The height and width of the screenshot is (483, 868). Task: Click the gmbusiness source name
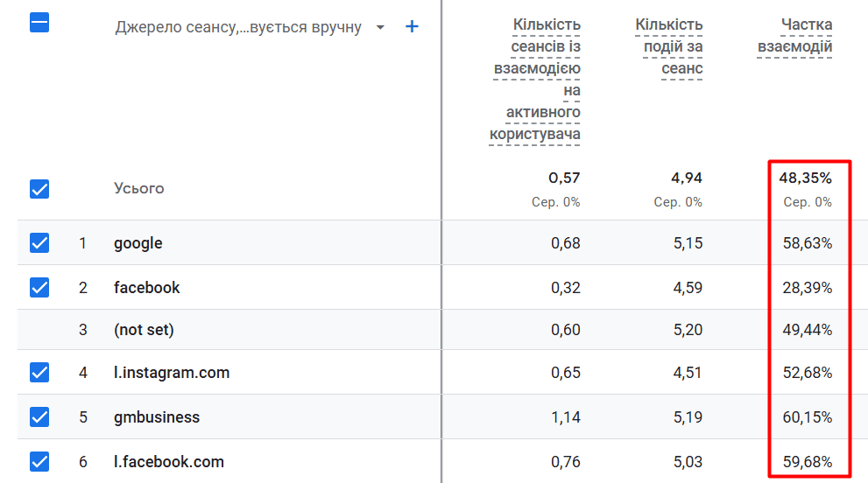(x=156, y=417)
